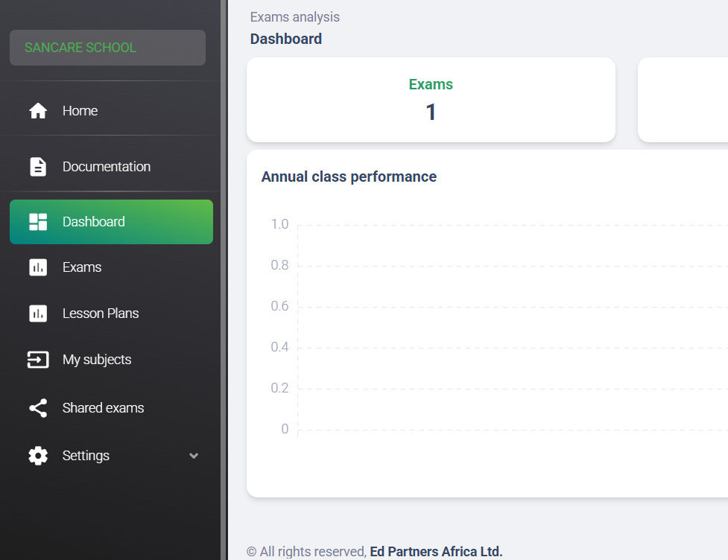
Task: Click the SANCARE SCHOOL button
Action: pyautogui.click(x=107, y=48)
